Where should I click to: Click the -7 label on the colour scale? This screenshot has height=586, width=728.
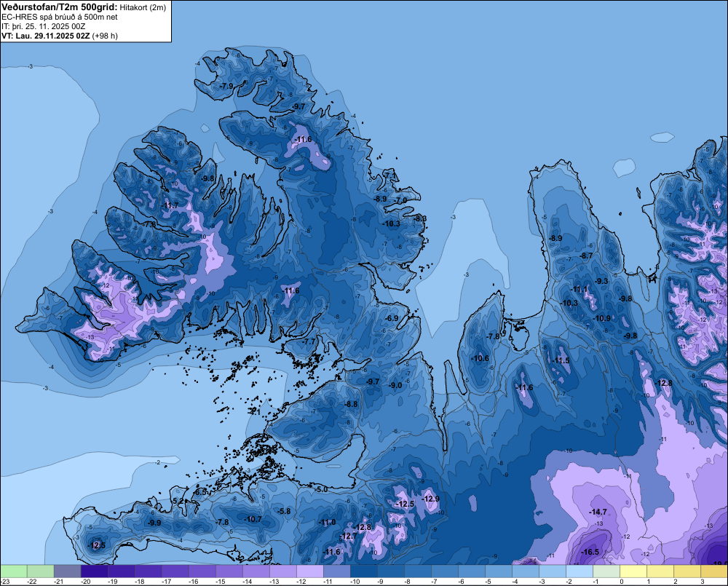point(434,582)
